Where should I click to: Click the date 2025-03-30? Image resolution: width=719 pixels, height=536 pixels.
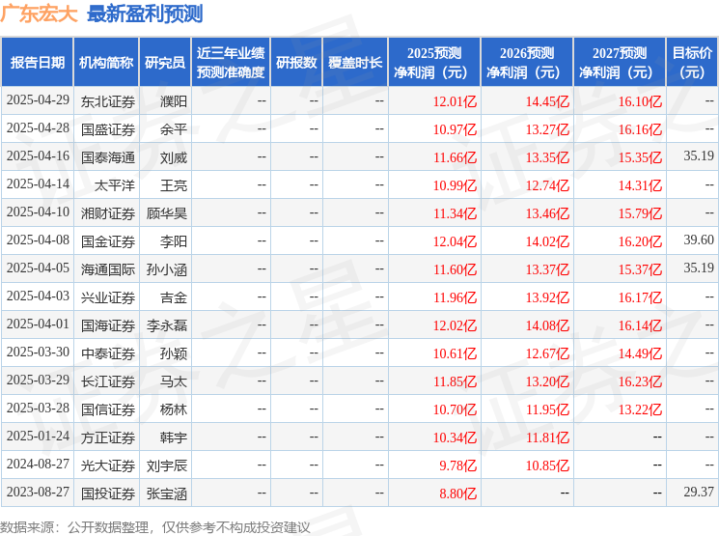[x=38, y=352]
